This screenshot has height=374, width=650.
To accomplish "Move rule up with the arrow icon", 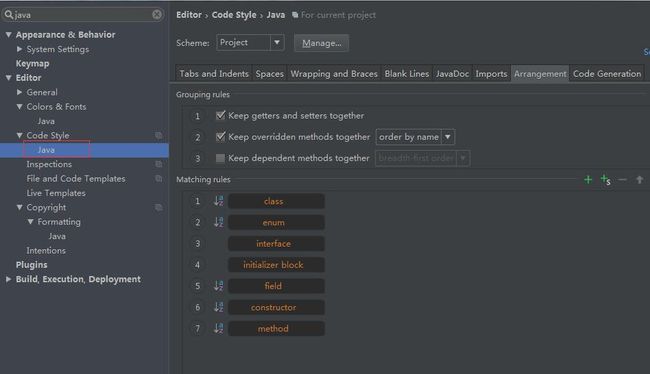I will coord(640,180).
